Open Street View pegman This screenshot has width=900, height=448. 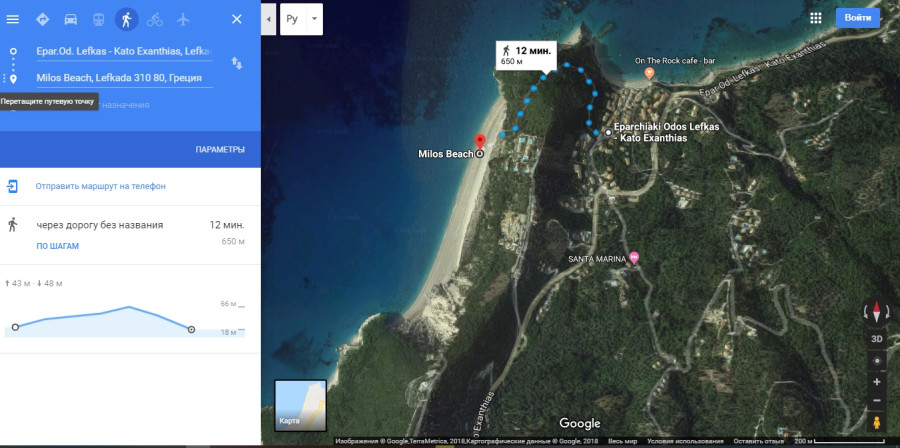click(x=876, y=423)
